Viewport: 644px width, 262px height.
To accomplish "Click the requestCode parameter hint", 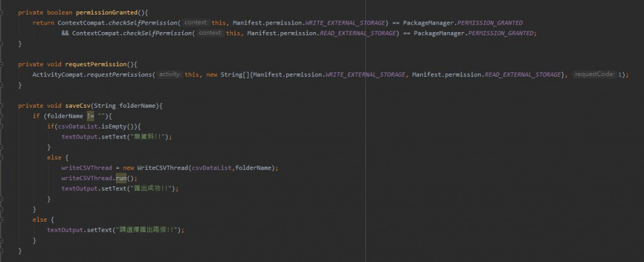I will coord(594,74).
